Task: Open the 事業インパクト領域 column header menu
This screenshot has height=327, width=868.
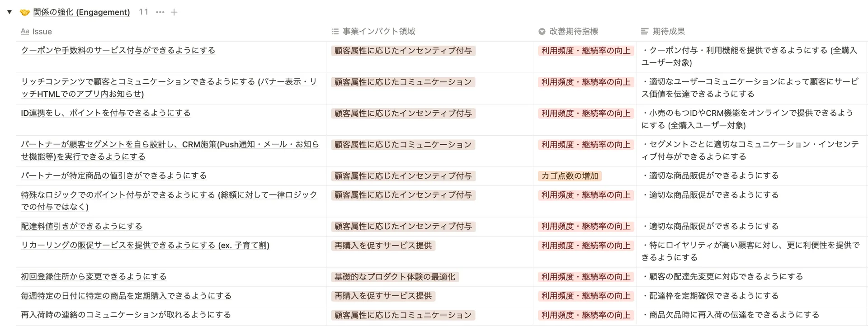Action: click(x=378, y=32)
